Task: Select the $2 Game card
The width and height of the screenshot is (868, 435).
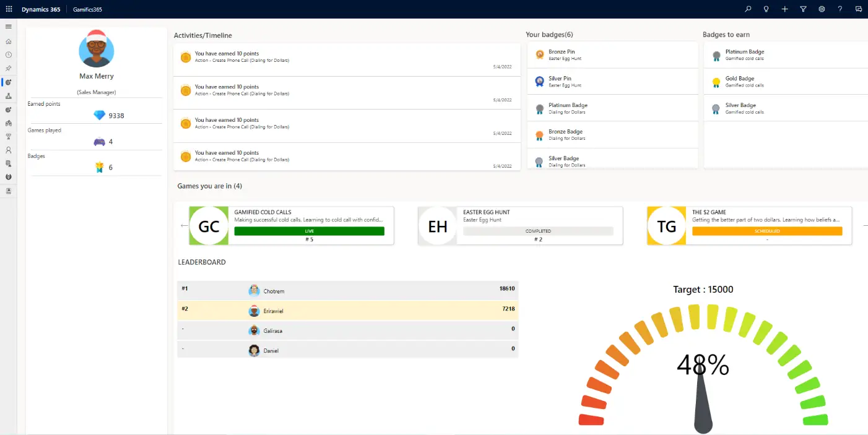Action: click(750, 225)
